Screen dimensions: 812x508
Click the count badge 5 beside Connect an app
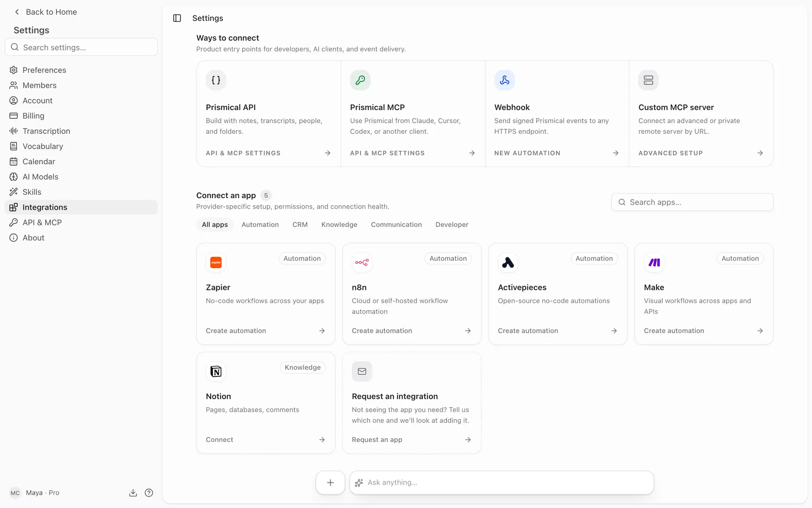point(266,196)
